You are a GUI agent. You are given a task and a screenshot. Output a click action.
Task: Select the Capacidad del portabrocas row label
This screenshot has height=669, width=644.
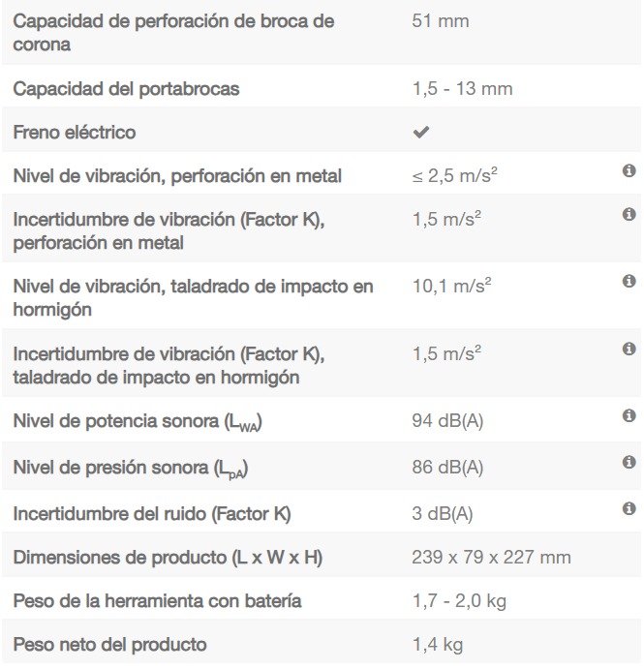[126, 89]
